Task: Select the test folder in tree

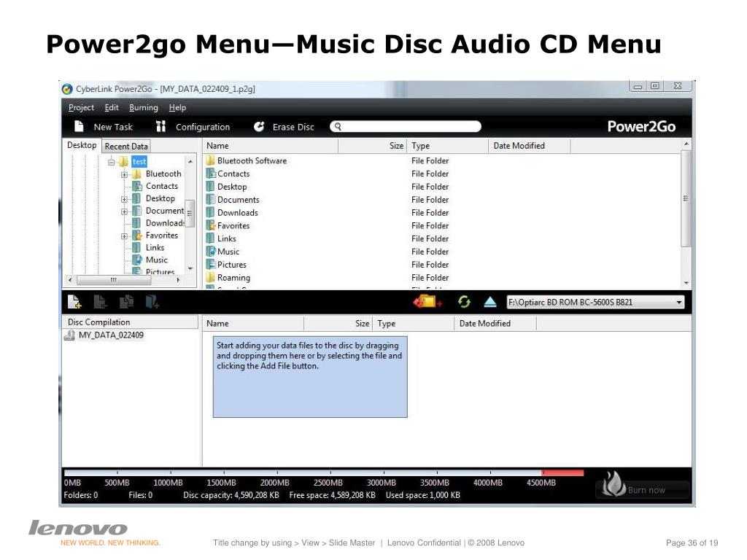Action: (139, 161)
